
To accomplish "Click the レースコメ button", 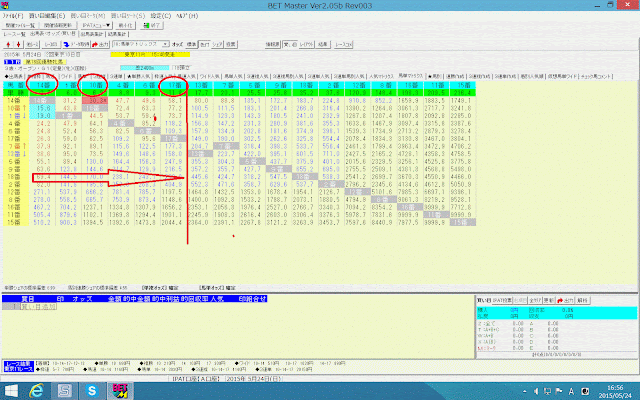I will 343,44.
